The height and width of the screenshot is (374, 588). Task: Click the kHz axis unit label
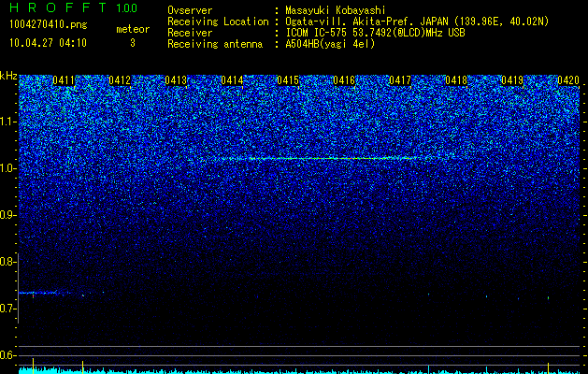click(8, 76)
